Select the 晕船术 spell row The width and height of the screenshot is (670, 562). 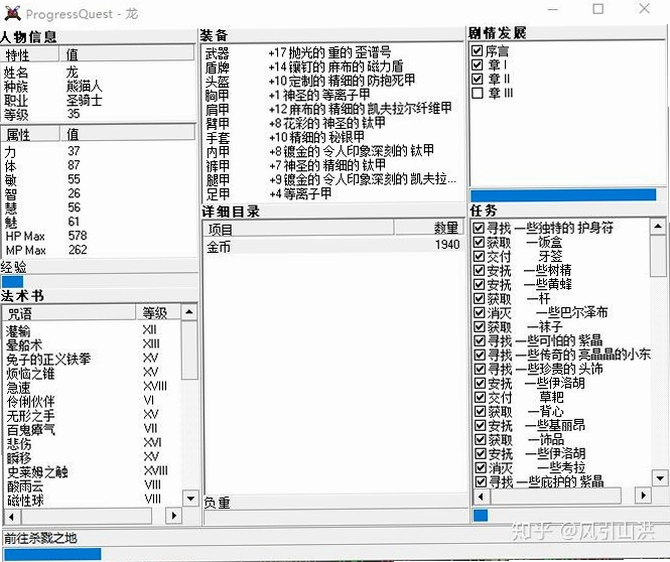(x=92, y=344)
